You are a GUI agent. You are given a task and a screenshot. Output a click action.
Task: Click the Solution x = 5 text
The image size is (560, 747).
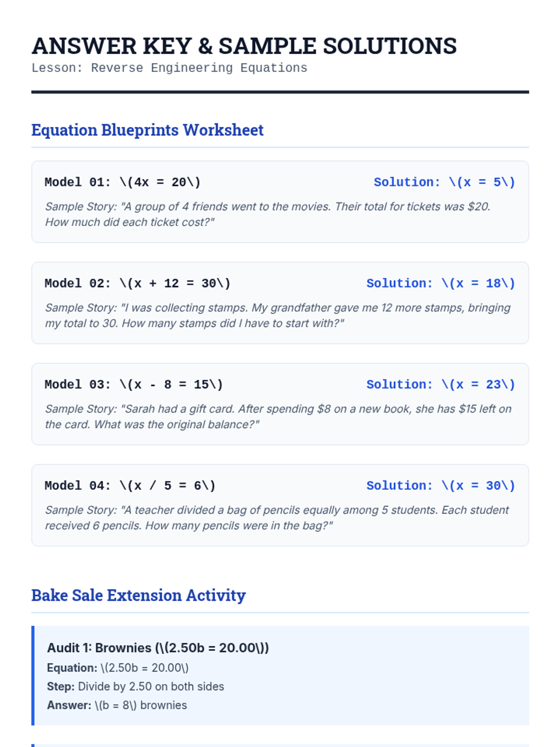coord(444,182)
